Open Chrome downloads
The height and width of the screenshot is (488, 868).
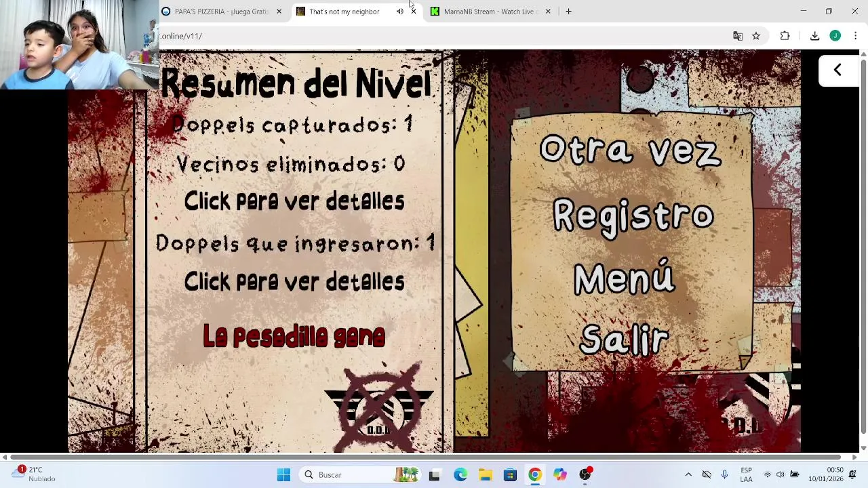814,36
